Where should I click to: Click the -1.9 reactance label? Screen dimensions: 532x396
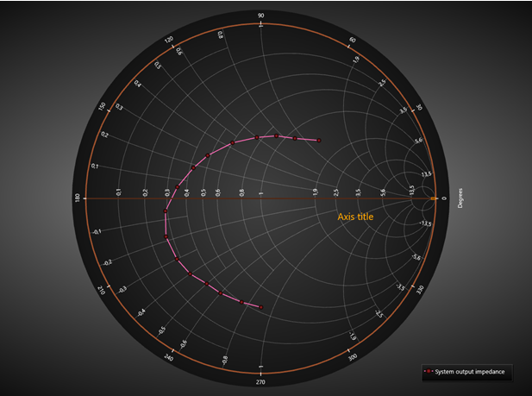coord(353,336)
